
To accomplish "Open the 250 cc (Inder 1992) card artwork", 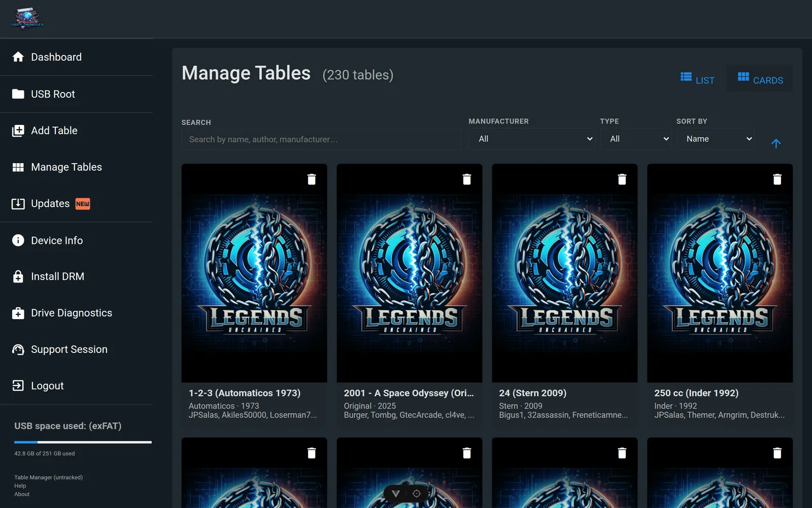I will [720, 273].
